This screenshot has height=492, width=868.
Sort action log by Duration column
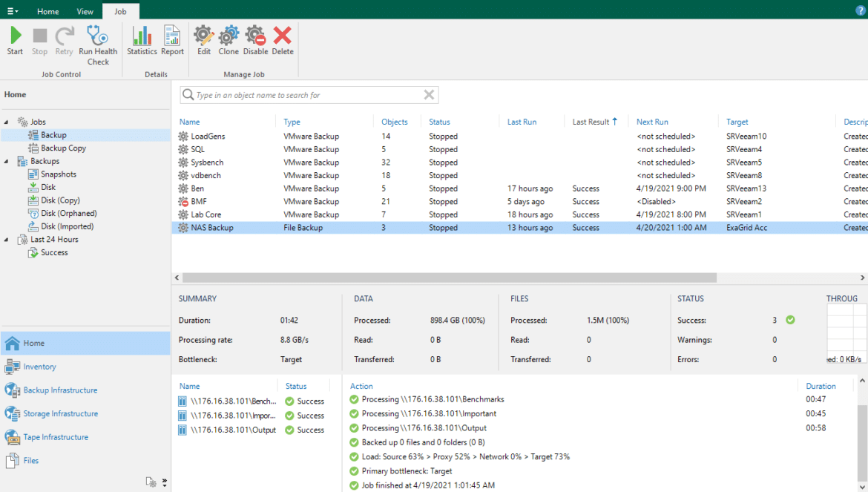pos(821,387)
